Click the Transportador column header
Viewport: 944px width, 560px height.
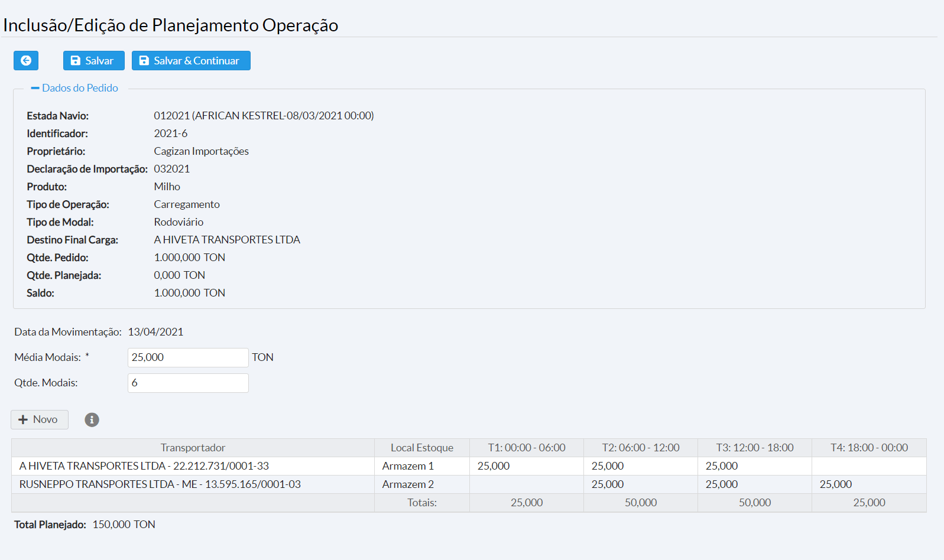193,448
